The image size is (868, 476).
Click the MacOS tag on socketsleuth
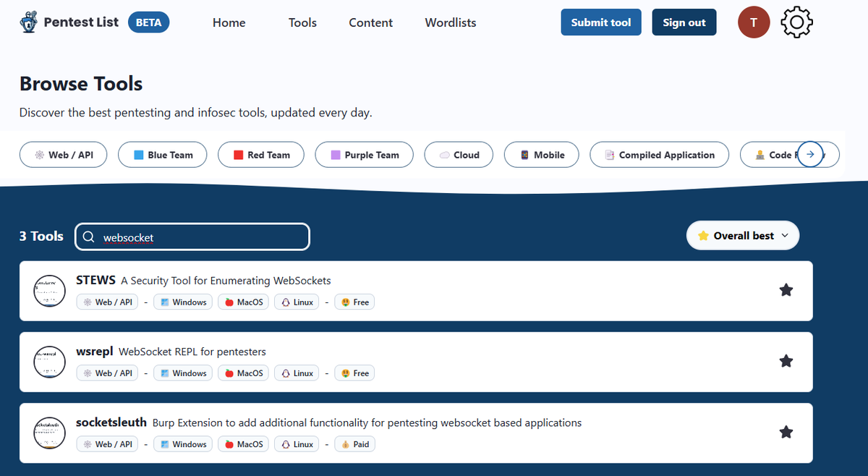243,444
